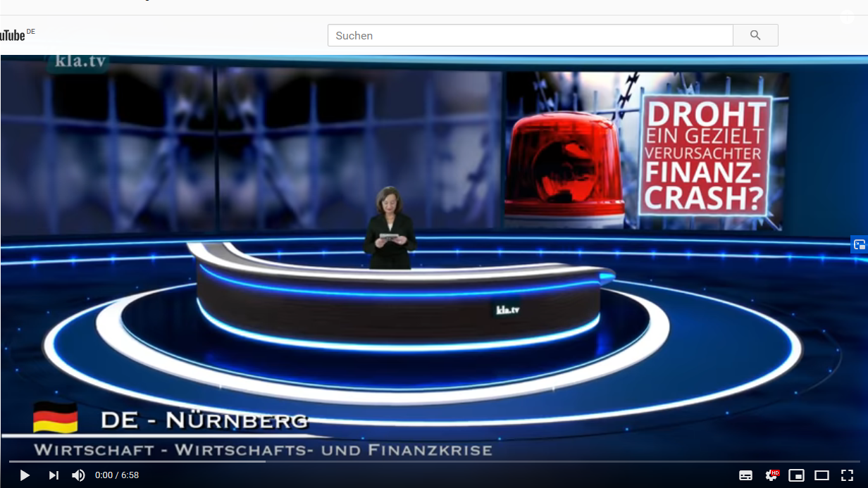Screen dimensions: 868x488
Task: Click the kla.tv watermark logo
Action: click(x=79, y=62)
